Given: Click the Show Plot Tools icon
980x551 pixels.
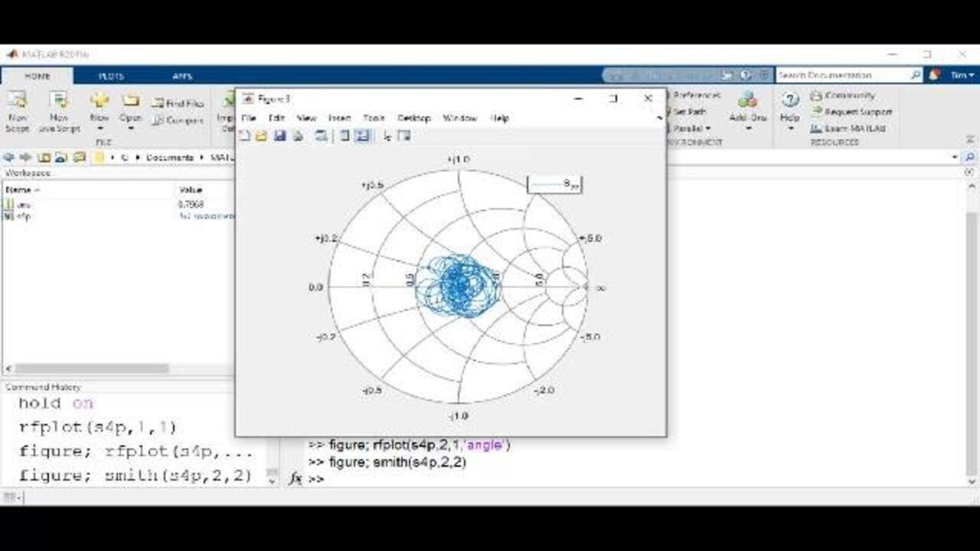Looking at the screenshot, I should pyautogui.click(x=404, y=135).
